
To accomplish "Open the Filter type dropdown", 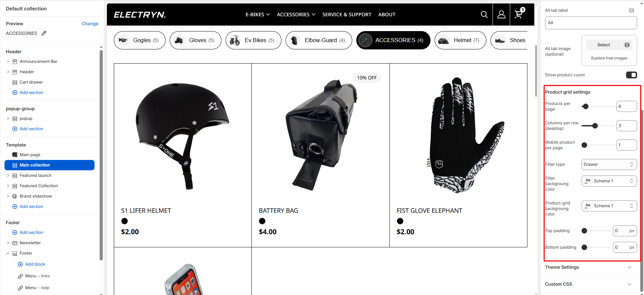I will click(609, 164).
